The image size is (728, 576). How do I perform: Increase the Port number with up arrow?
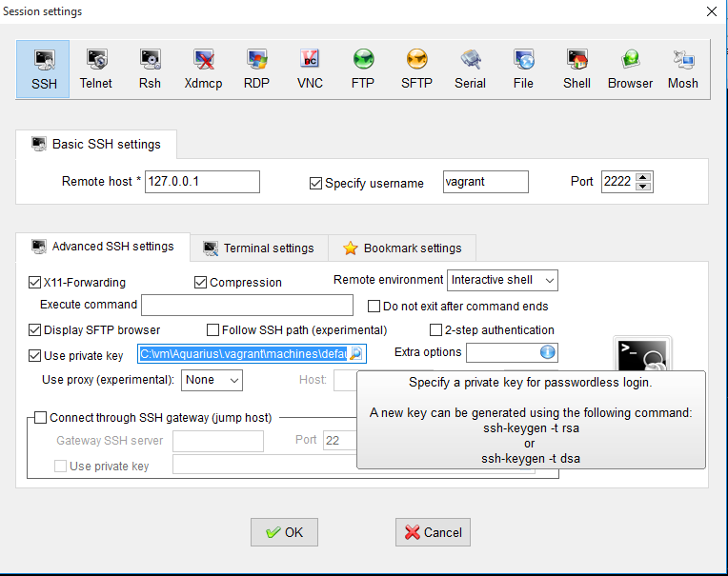643,177
